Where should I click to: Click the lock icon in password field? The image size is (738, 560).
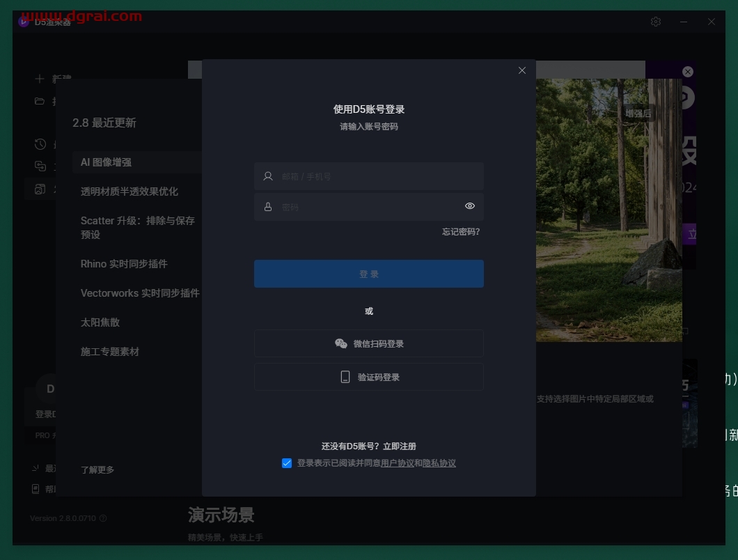pyautogui.click(x=268, y=207)
